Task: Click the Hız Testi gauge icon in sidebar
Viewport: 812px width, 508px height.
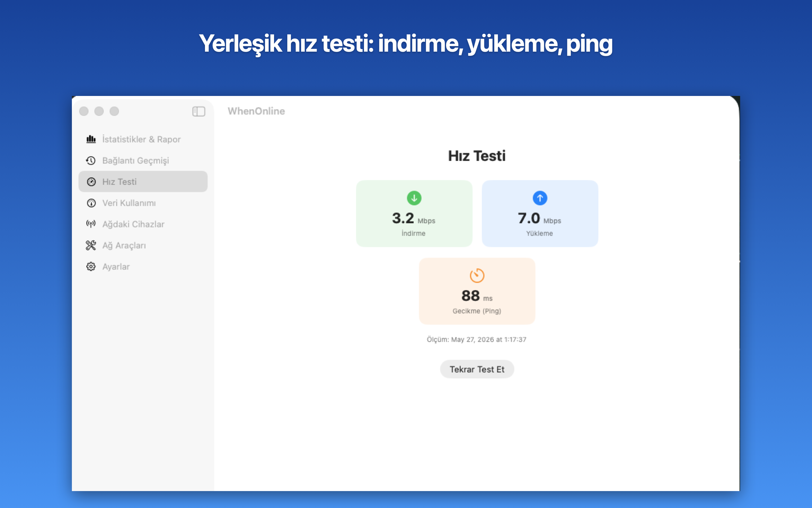Action: pos(91,182)
